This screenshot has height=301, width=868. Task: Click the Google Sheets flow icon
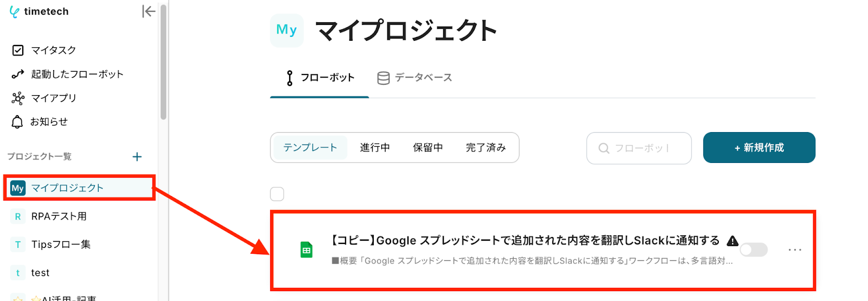pos(307,250)
